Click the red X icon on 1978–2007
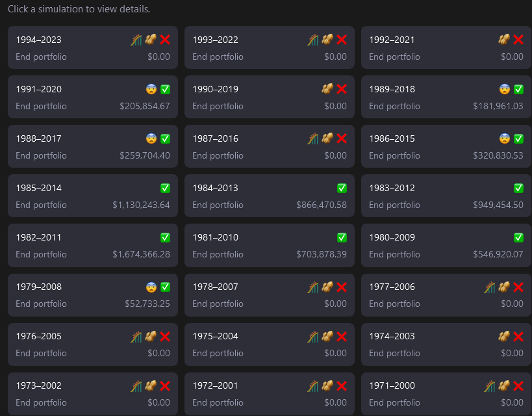This screenshot has height=416, width=532. point(342,287)
